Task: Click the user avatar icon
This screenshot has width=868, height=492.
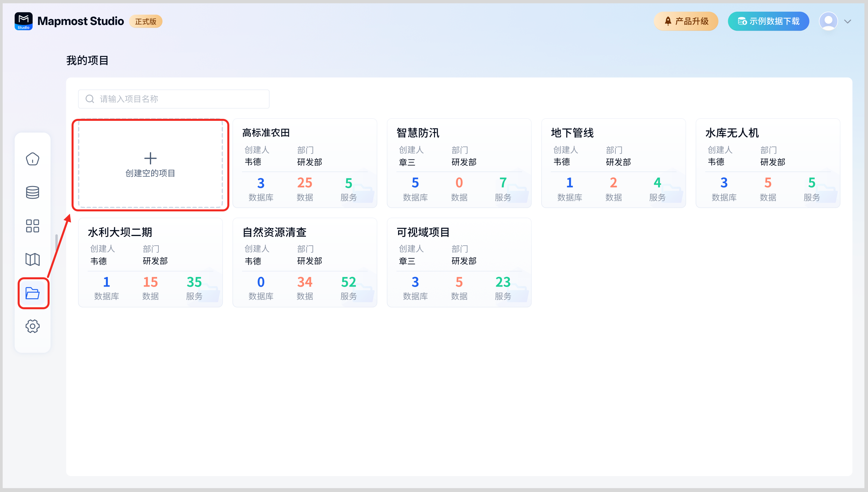Action: point(828,21)
